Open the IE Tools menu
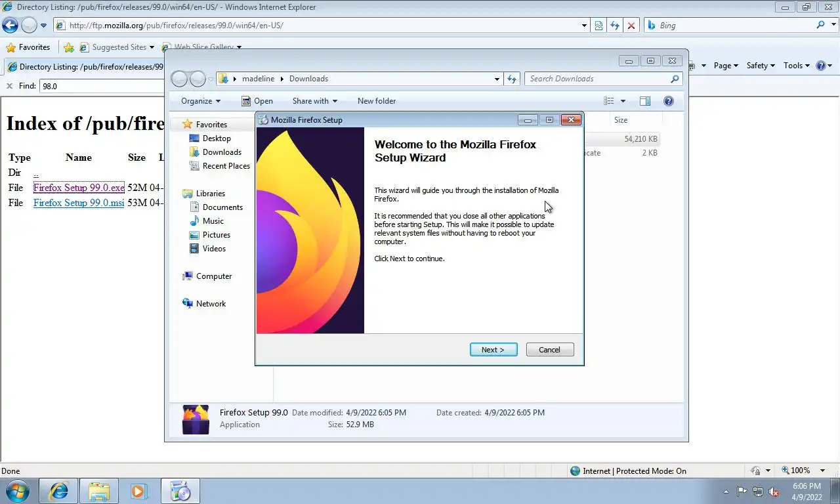The width and height of the screenshot is (840, 504). (x=797, y=66)
